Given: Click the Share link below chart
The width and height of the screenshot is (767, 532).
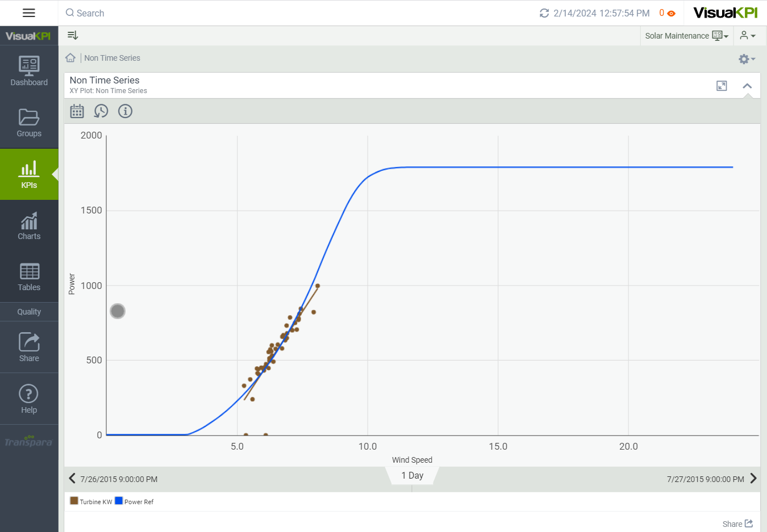Looking at the screenshot, I should click(x=737, y=523).
